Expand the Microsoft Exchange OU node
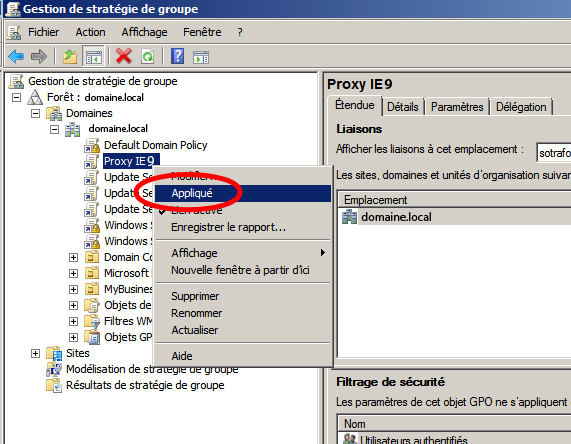This screenshot has height=444, width=571. pyautogui.click(x=73, y=274)
